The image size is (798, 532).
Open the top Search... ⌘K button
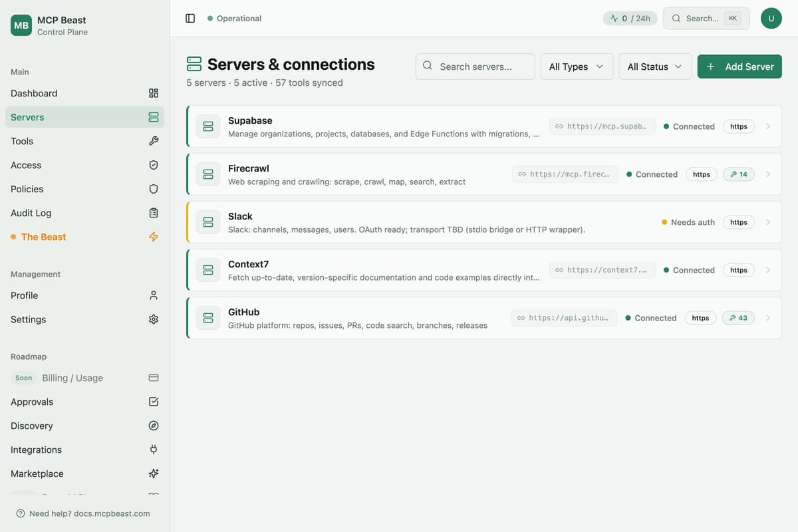pos(706,19)
